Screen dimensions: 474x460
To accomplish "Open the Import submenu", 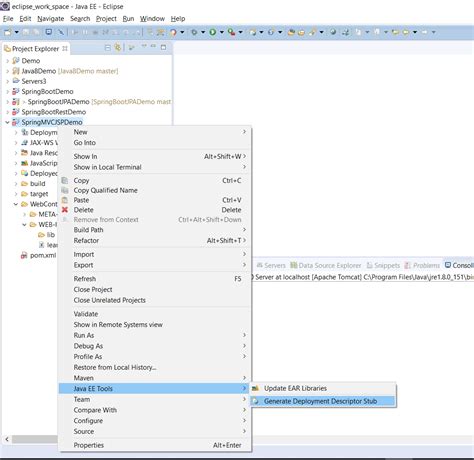I will pyautogui.click(x=155, y=254).
